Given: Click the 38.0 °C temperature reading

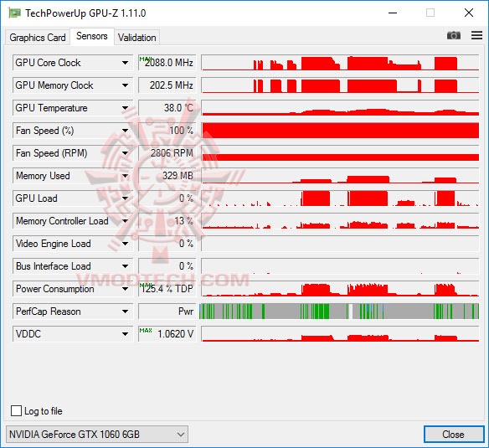Looking at the screenshot, I should click(167, 108).
